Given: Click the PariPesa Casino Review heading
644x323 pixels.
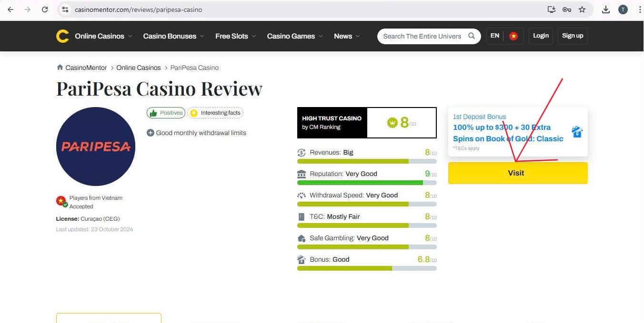Looking at the screenshot, I should pos(159,88).
